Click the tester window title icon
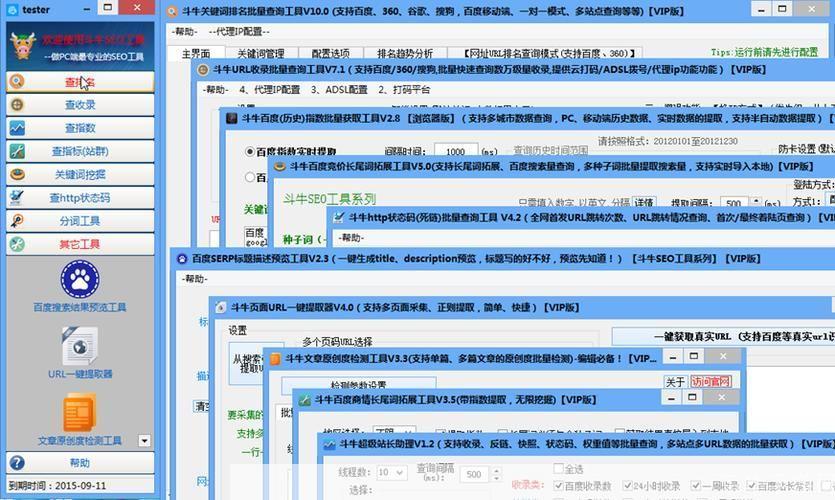The width and height of the screenshot is (835, 500). (x=13, y=10)
